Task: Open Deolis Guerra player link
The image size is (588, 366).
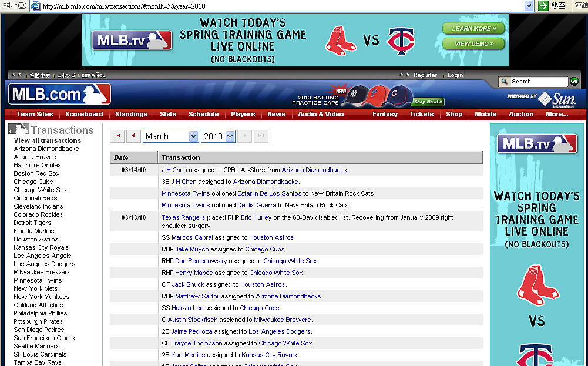Action: click(257, 205)
